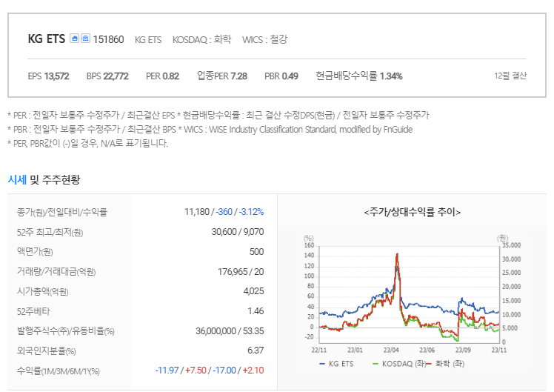This screenshot has width=554, height=392.
Task: Click the telephone icon beside KG ETS
Action: click(85, 39)
